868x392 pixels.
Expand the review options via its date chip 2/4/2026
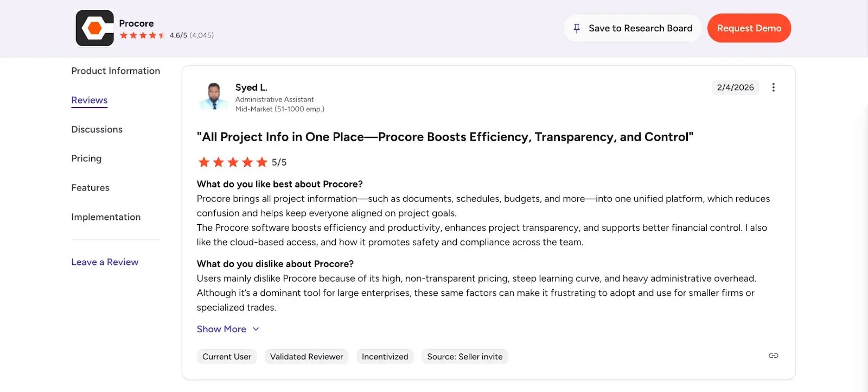[x=735, y=87]
